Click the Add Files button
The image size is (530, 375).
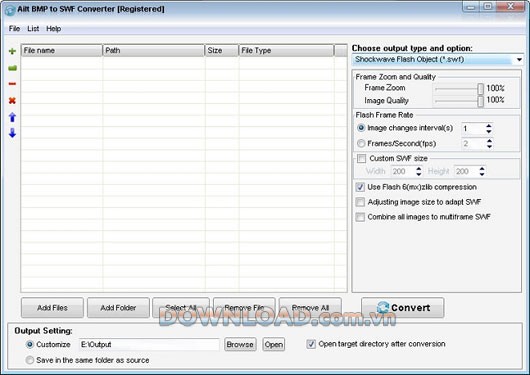coord(52,308)
